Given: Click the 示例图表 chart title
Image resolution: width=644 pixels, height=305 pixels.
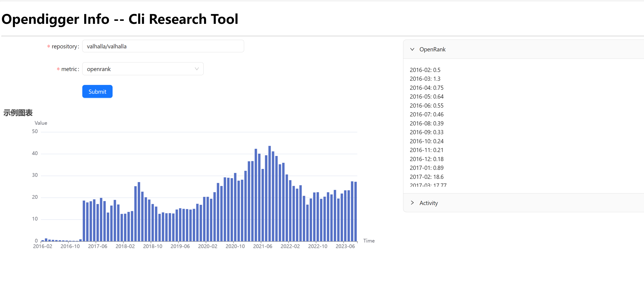Looking at the screenshot, I should (18, 113).
